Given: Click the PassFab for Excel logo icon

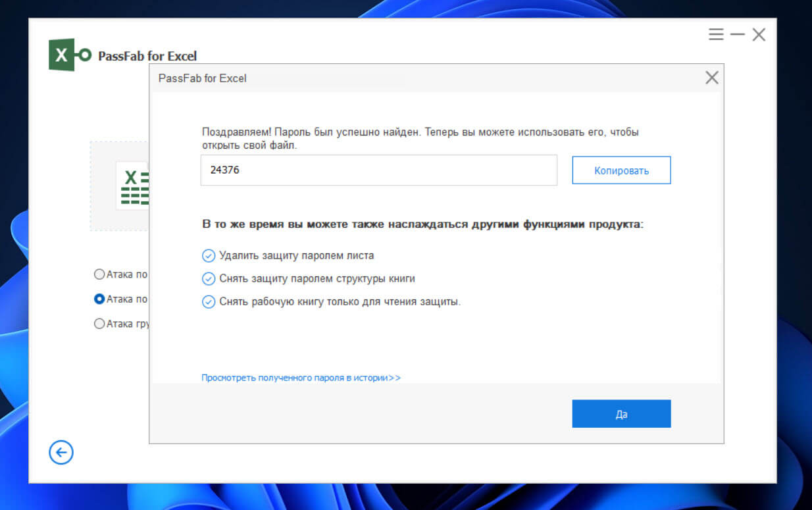Looking at the screenshot, I should (x=70, y=55).
